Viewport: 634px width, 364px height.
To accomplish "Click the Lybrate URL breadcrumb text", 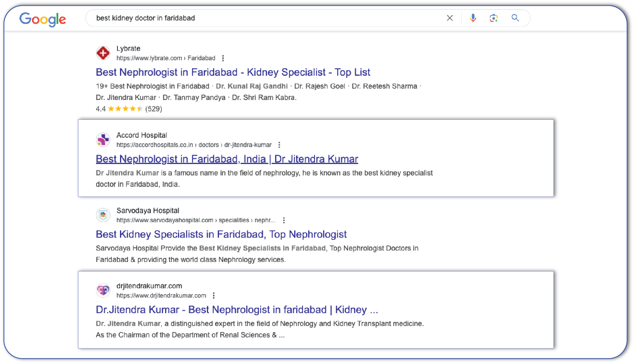I will [166, 58].
